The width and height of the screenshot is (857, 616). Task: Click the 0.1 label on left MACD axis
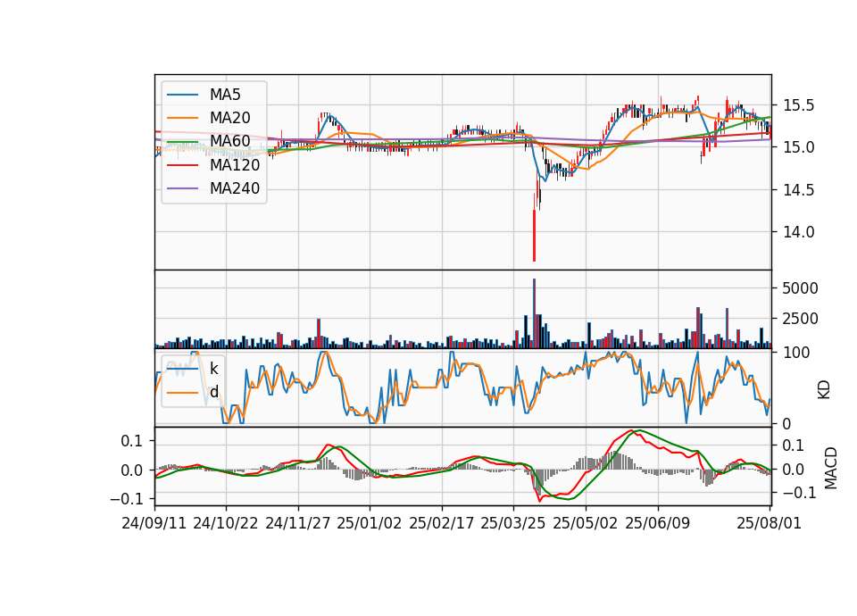pyautogui.click(x=131, y=440)
